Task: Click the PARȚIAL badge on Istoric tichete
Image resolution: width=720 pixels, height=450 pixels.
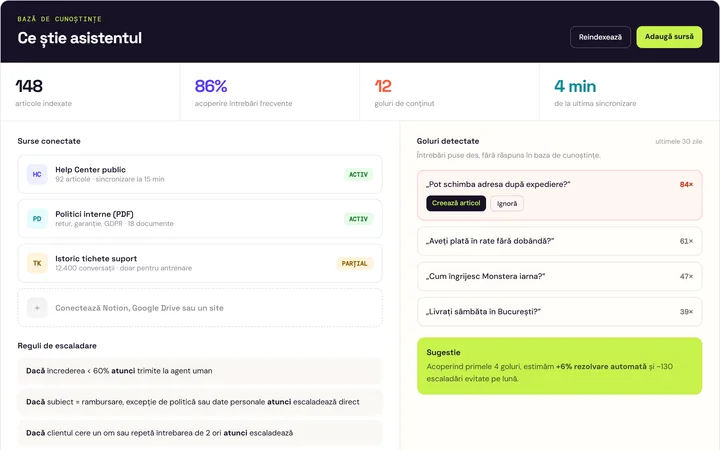Action: 354,264
